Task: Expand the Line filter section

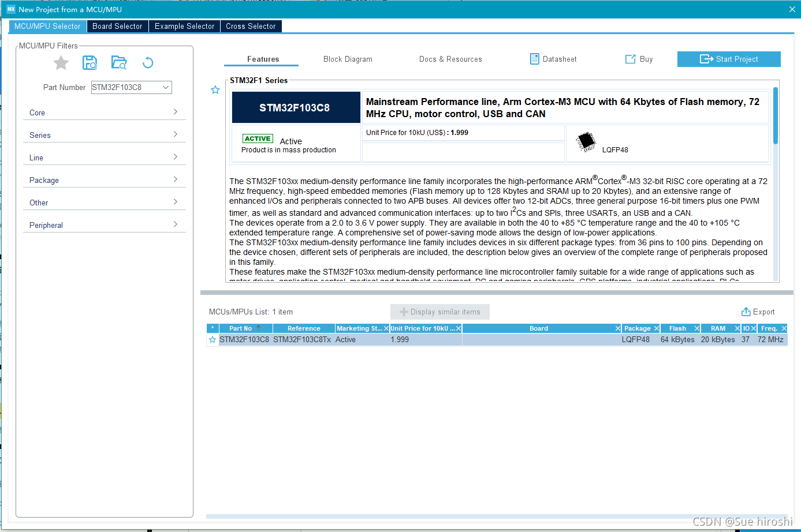Action: pos(104,158)
